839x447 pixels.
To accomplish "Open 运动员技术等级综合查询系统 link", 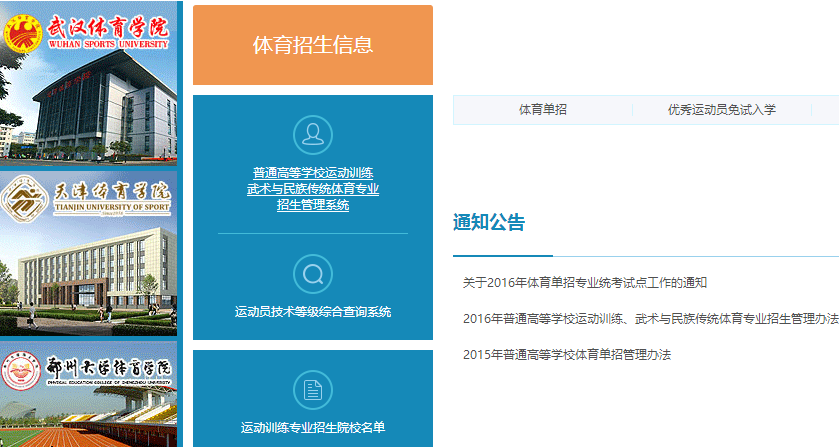I will coord(312,312).
